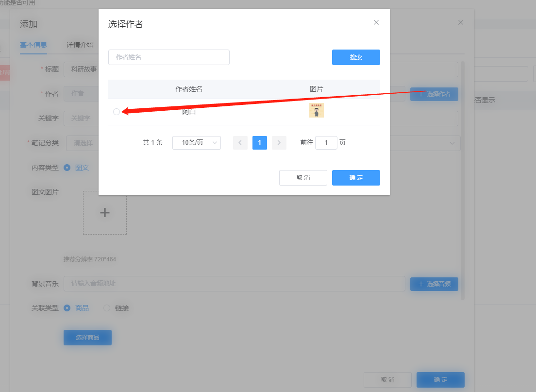Viewport: 536px width, 392px height.
Task: Switch to the 详情介绍 tab
Action: click(x=79, y=44)
